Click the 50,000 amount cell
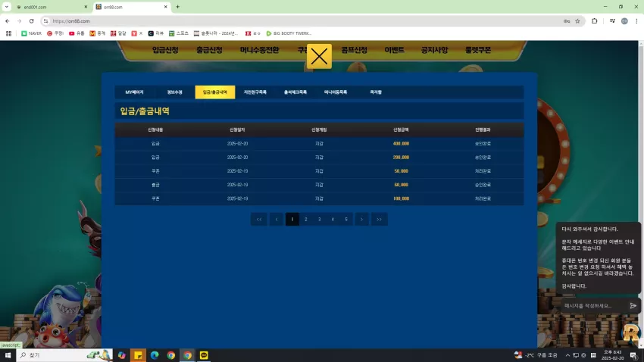 [401, 171]
